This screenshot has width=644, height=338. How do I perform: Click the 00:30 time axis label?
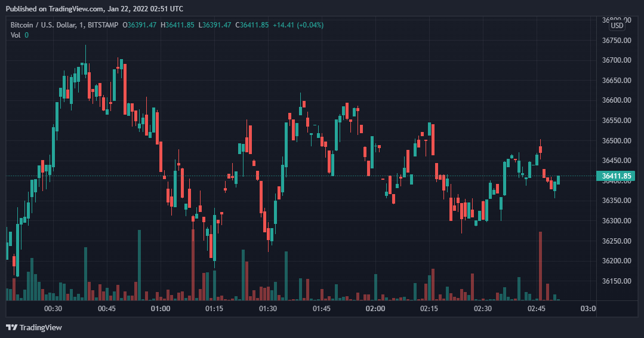53,309
